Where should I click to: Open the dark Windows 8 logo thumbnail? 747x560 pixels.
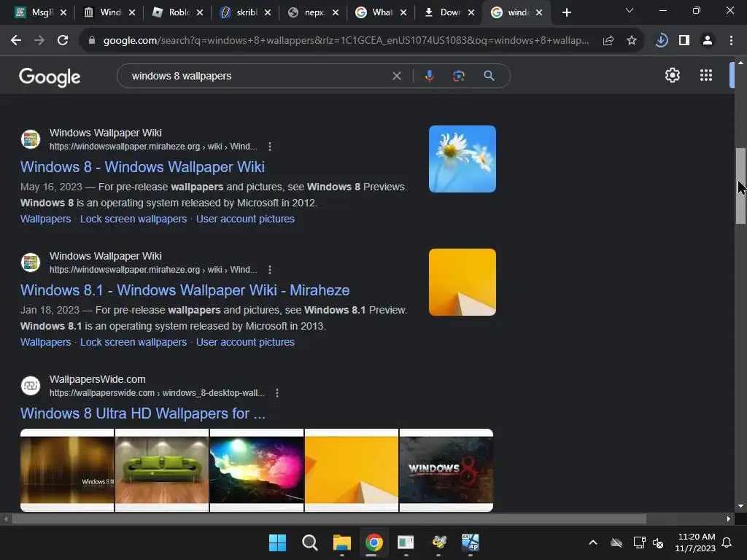pyautogui.click(x=446, y=470)
